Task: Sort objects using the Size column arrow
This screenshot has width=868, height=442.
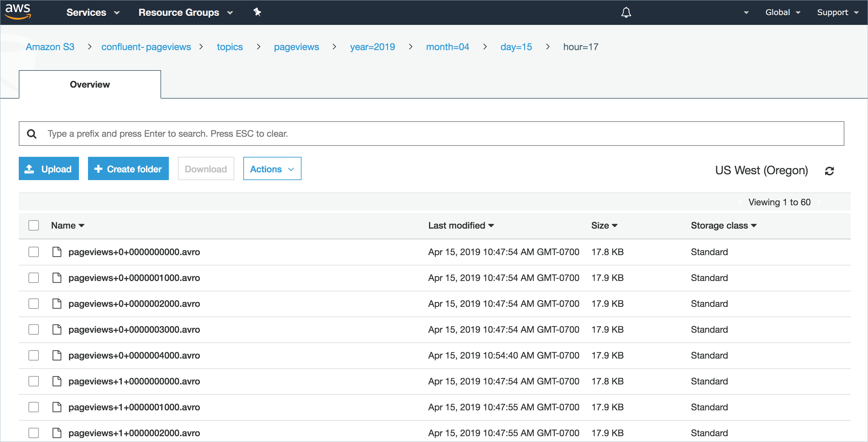Action: (x=616, y=225)
